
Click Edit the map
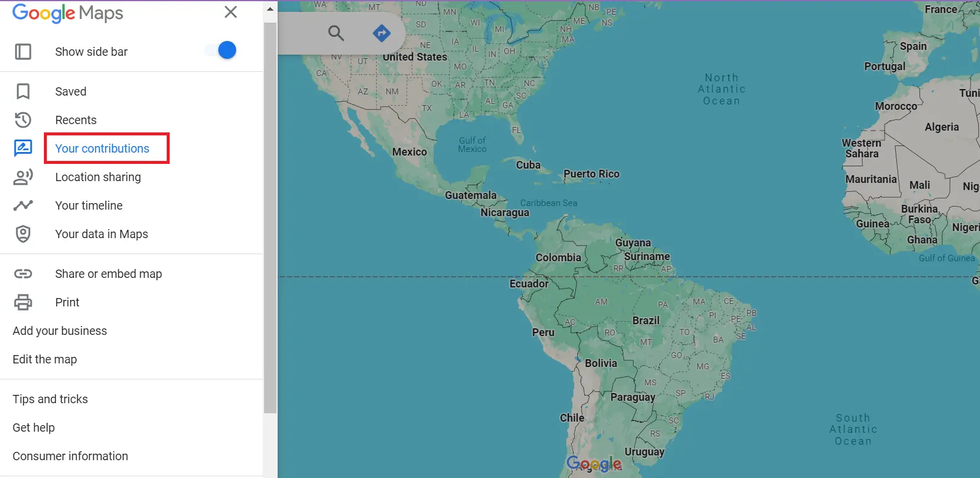[44, 359]
